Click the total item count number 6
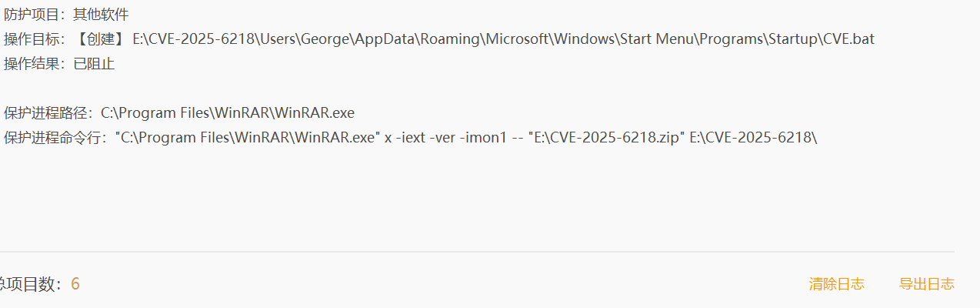Viewport: 980px width, 308px height. 75,284
